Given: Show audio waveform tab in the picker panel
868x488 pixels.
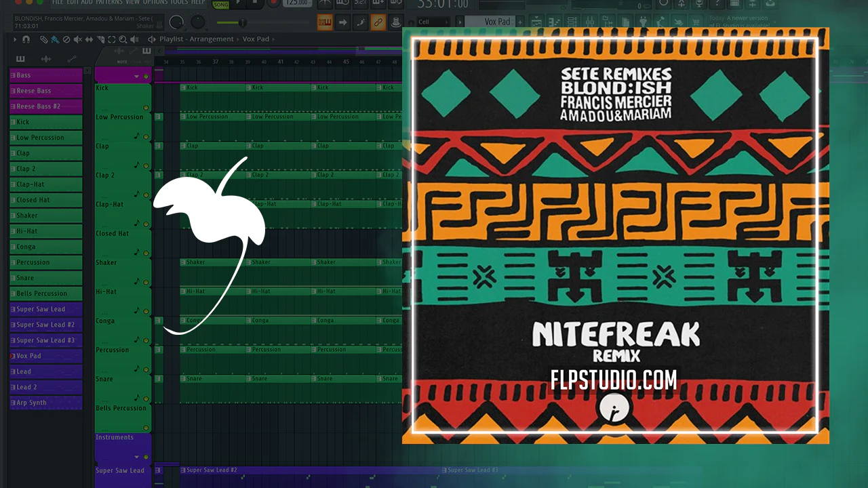Looking at the screenshot, I should pos(46,59).
